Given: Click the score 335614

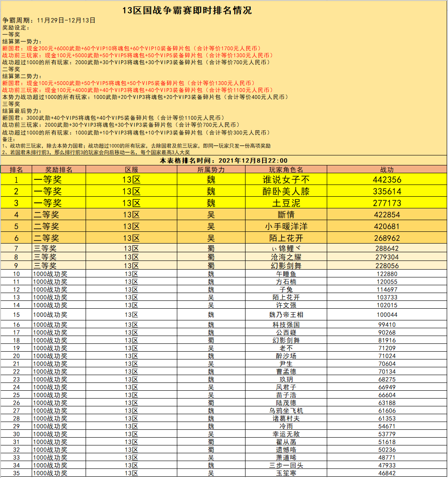Looking at the screenshot, I should [387, 191].
